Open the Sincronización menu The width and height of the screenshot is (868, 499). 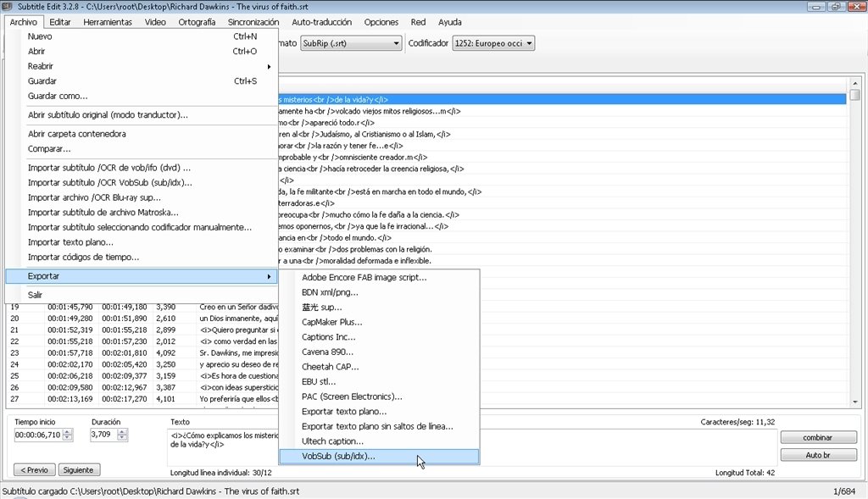pos(253,22)
